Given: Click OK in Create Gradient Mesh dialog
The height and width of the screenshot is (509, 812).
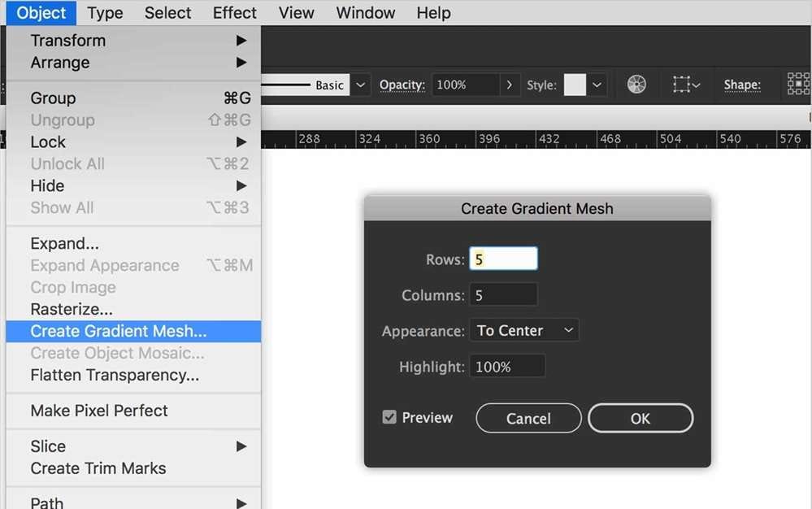Looking at the screenshot, I should pos(640,418).
